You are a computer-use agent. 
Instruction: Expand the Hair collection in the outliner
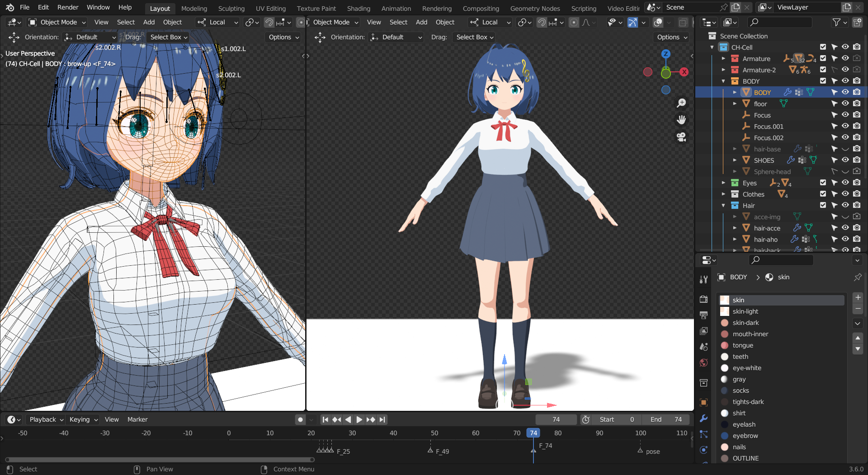click(723, 205)
